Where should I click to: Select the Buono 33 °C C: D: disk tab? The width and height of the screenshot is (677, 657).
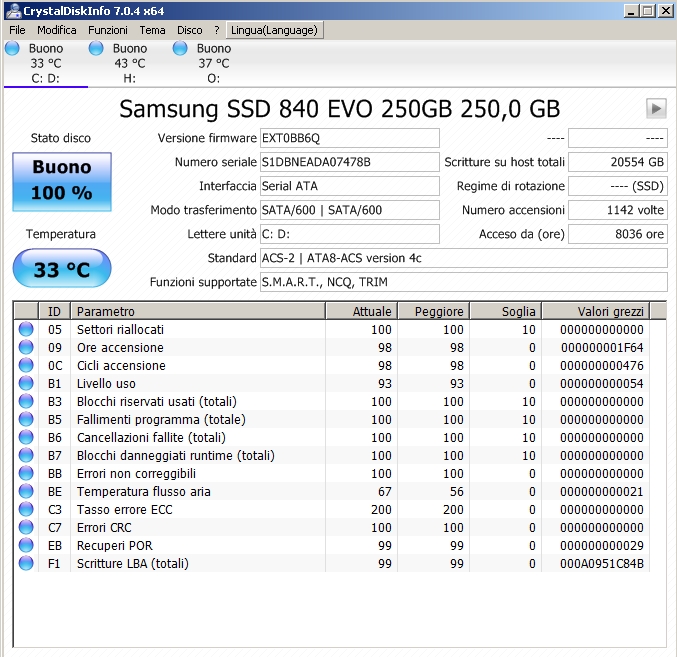pyautogui.click(x=45, y=63)
